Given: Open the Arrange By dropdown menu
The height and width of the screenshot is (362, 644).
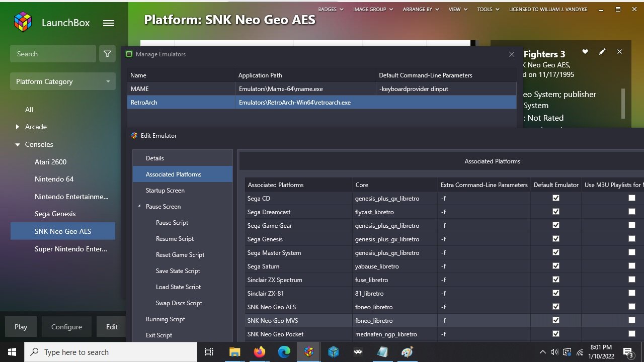Looking at the screenshot, I should [x=421, y=9].
